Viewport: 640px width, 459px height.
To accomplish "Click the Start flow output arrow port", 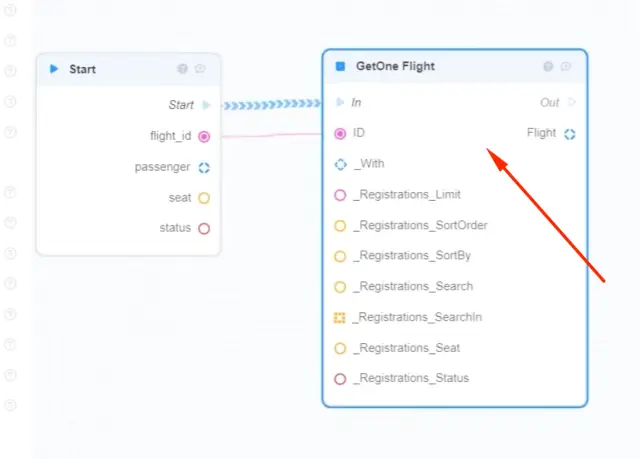I will pyautogui.click(x=206, y=105).
